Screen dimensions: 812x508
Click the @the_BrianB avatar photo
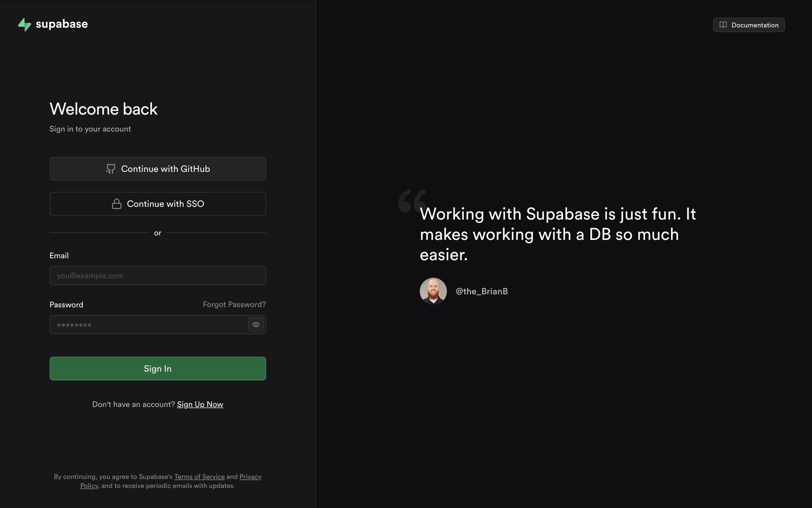433,291
